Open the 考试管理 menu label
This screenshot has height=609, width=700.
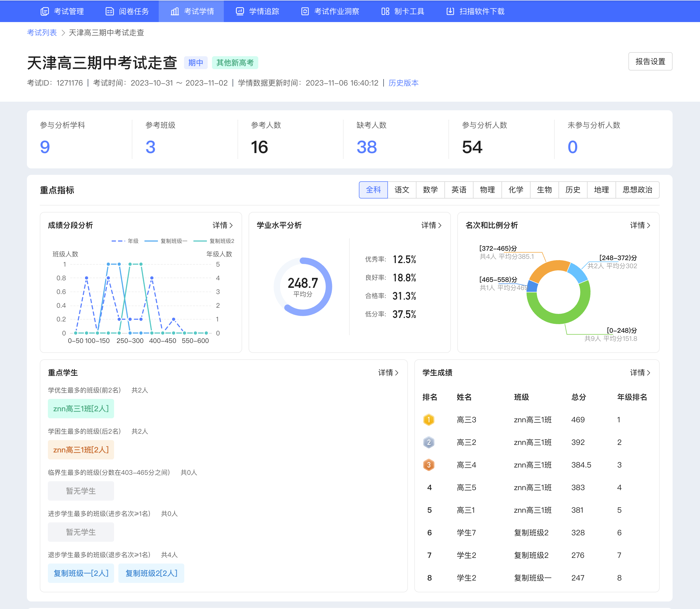tap(69, 12)
